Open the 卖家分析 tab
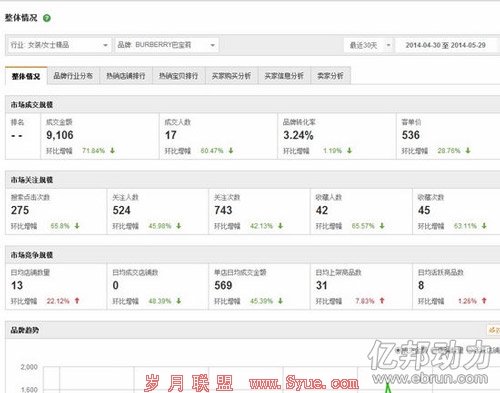Viewport: 500px width, 393px height. coord(330,76)
